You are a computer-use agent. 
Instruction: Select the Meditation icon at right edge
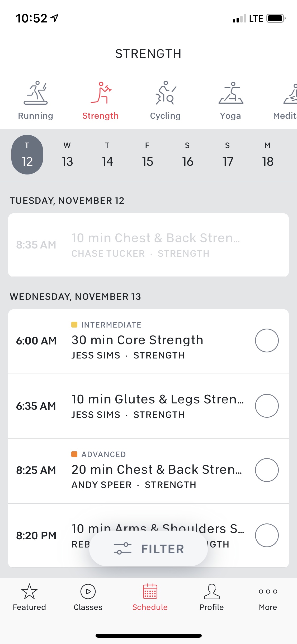290,94
